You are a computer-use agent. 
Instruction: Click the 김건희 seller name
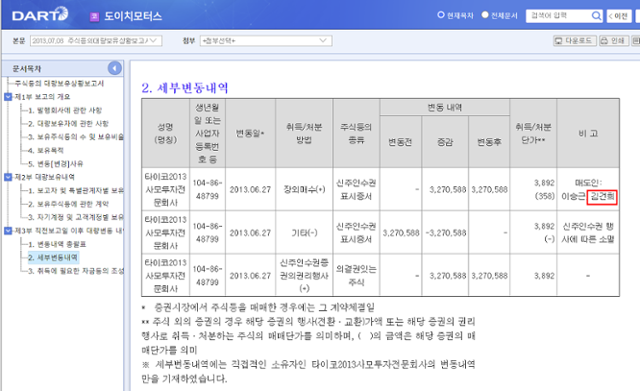602,197
